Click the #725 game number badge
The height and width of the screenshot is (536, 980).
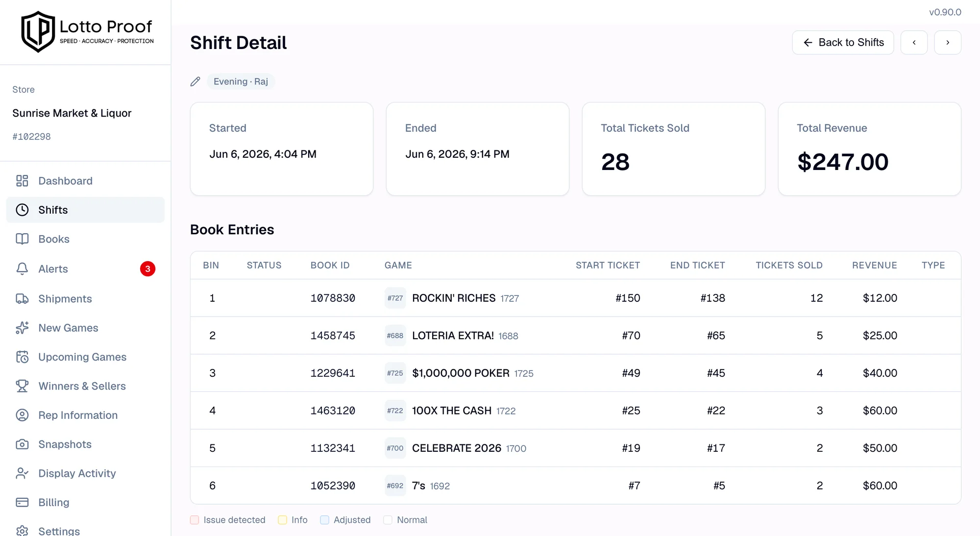tap(395, 373)
